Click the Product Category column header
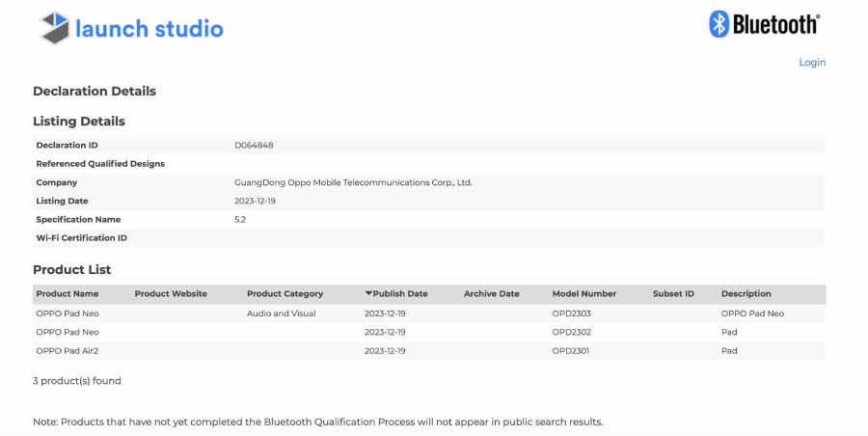Viewport: 868px width, 436px height. tap(285, 293)
